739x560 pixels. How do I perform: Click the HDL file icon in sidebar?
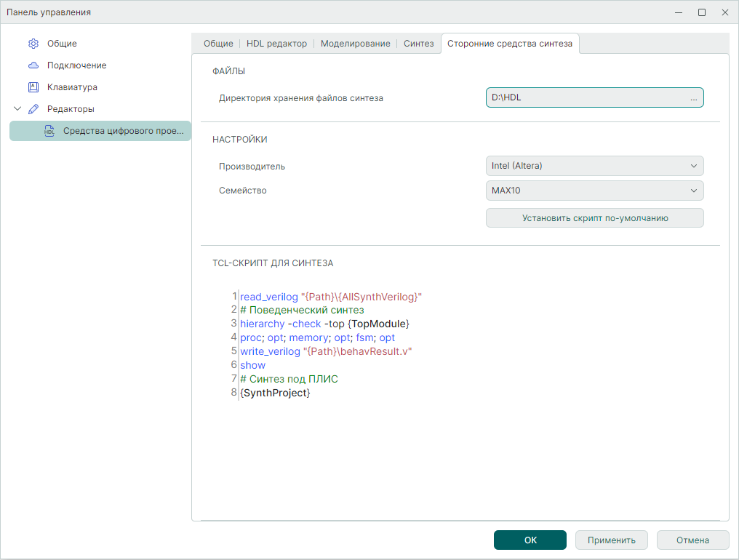pos(49,131)
